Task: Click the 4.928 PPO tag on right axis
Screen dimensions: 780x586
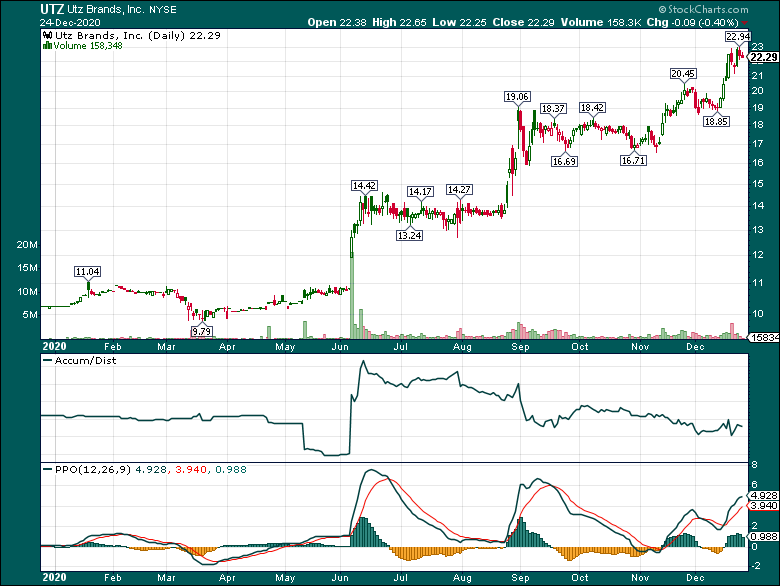Action: tap(764, 495)
